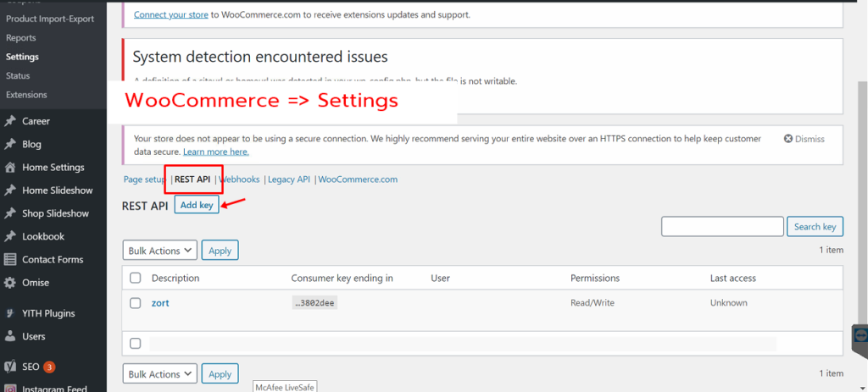Click the Contact Forms table icon
This screenshot has height=392, width=868.
(10, 259)
